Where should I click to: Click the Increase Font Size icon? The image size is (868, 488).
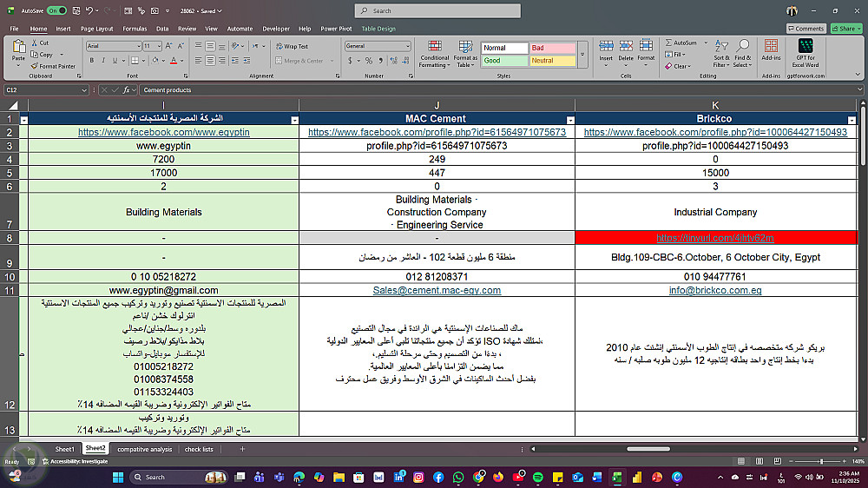tap(169, 46)
